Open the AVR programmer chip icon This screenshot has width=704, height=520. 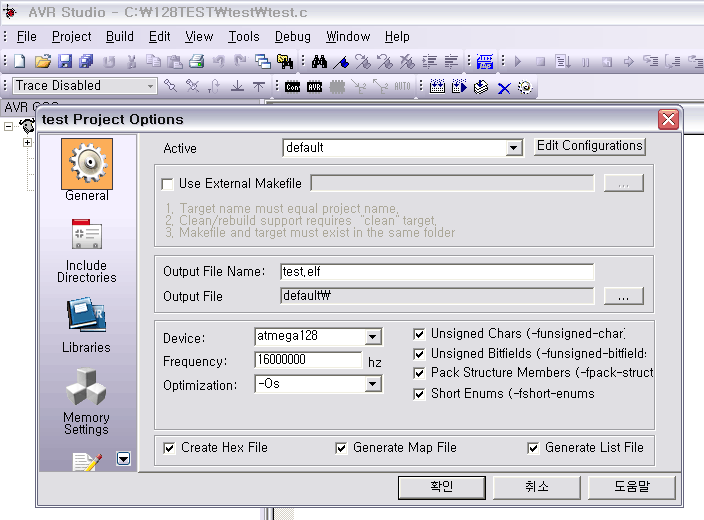(314, 87)
